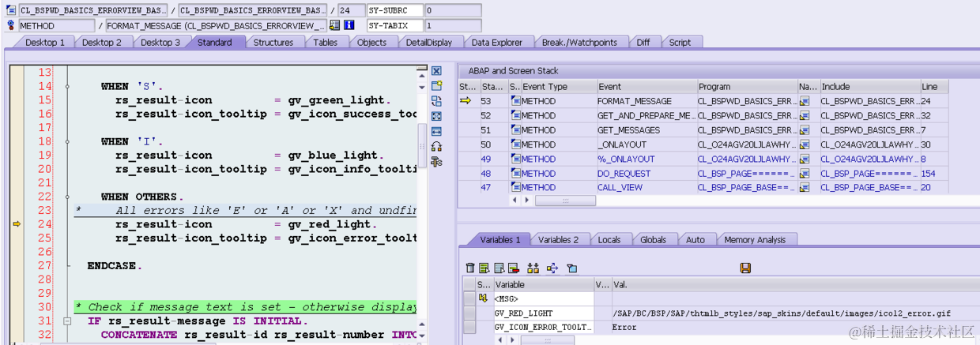980x345 pixels.
Task: Click GV_ICON_ERROR_TOOLT variable name cell
Action: [x=543, y=327]
